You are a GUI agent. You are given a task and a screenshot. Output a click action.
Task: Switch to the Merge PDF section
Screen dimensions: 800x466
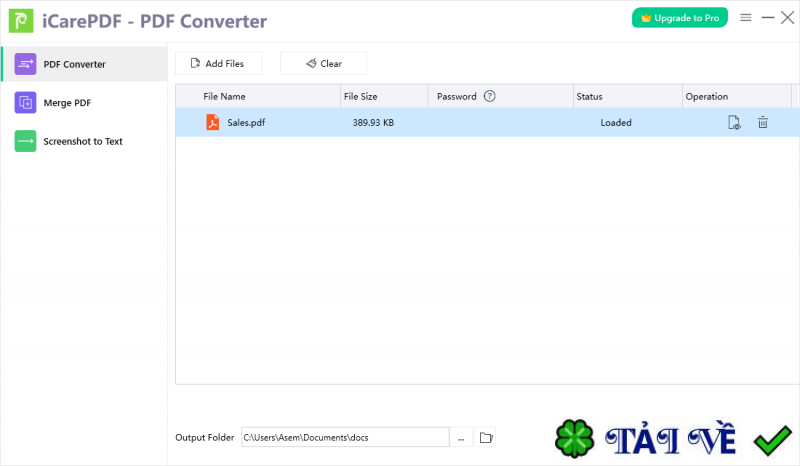(84, 103)
